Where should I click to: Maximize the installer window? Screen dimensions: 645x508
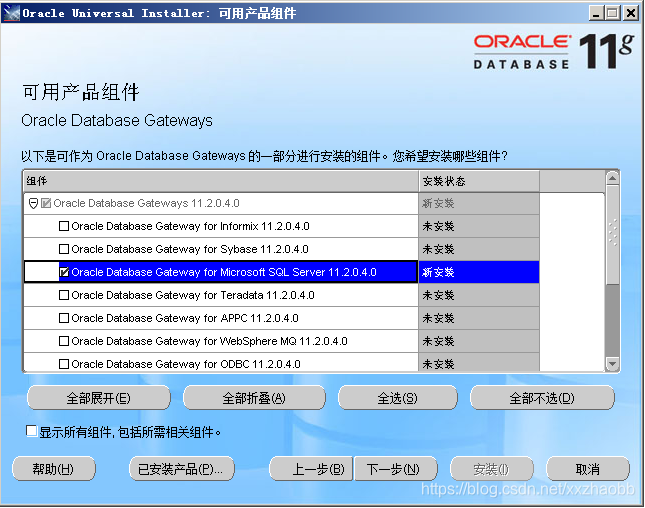click(x=613, y=13)
